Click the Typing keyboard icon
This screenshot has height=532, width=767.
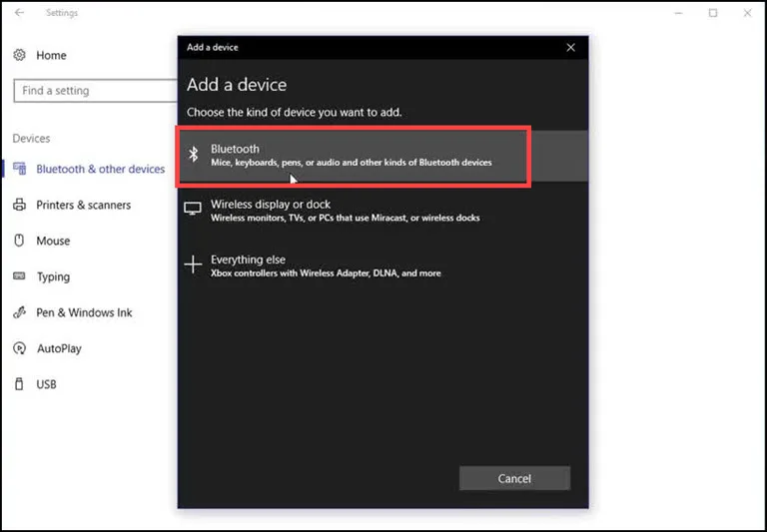click(x=19, y=276)
